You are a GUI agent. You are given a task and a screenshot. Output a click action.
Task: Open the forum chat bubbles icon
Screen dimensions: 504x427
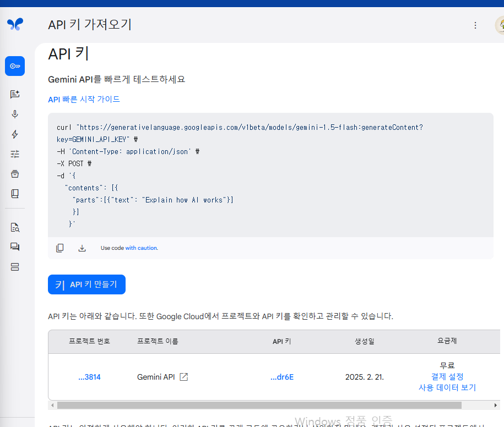(15, 247)
